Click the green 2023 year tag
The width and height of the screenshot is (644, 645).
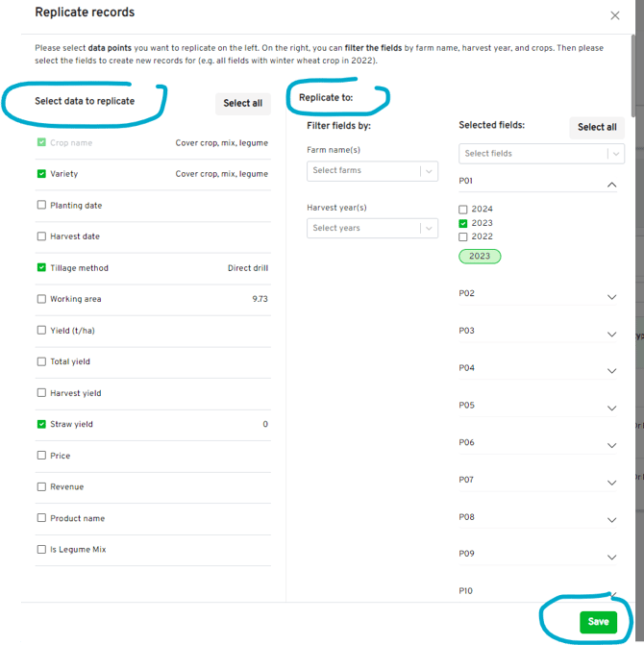(x=480, y=257)
